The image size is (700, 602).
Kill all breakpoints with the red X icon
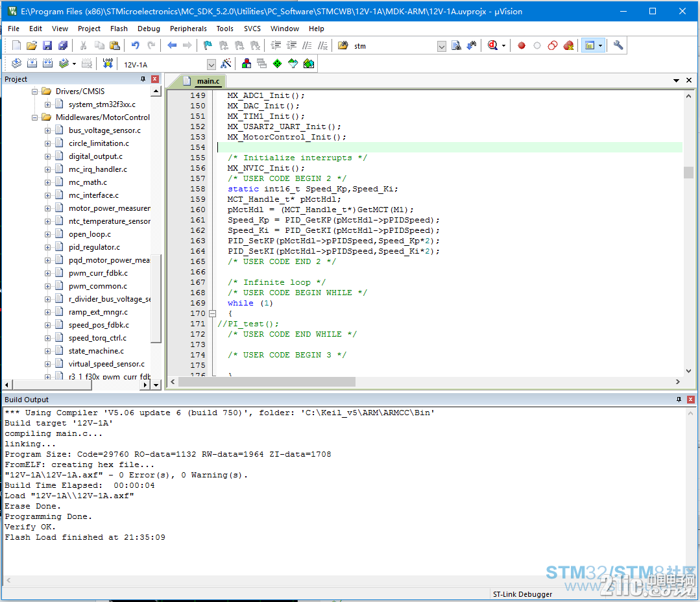coord(568,45)
